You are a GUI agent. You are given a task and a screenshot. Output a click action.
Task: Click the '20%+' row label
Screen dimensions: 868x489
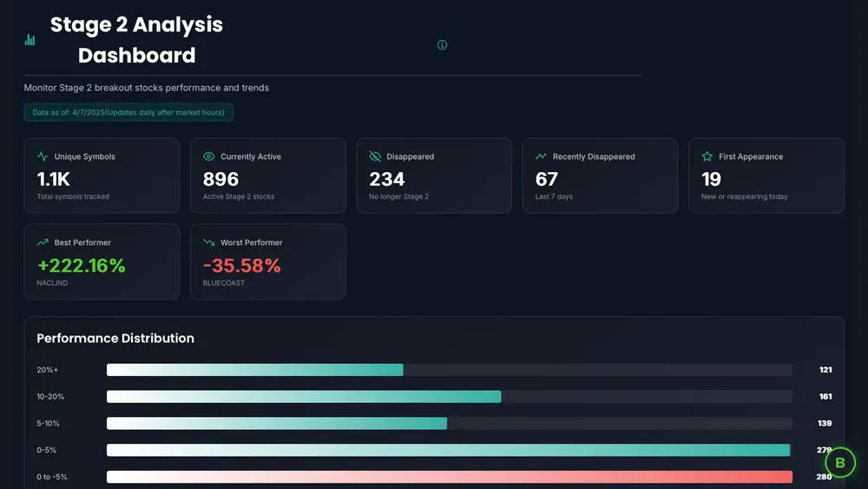[48, 369]
